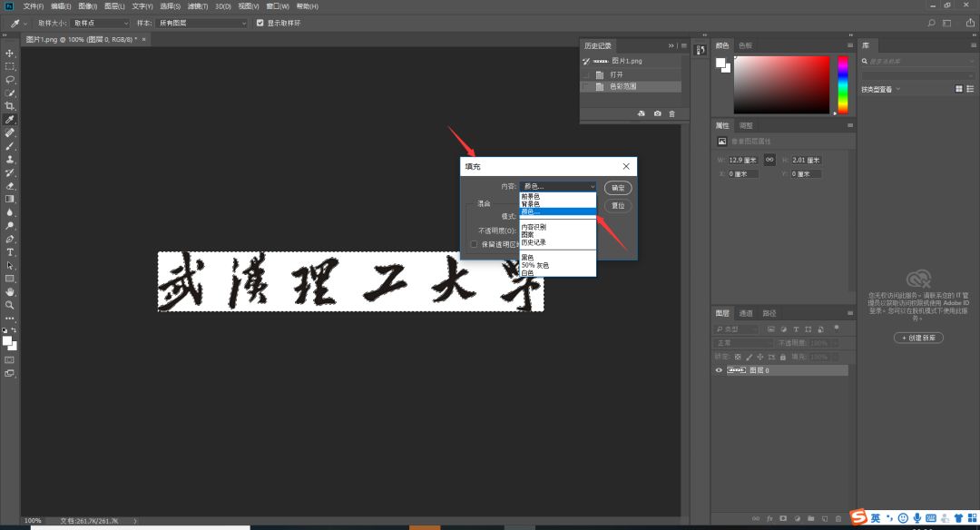Select the Quick Selection tool
Viewport: 980px width, 530px height.
[x=9, y=93]
